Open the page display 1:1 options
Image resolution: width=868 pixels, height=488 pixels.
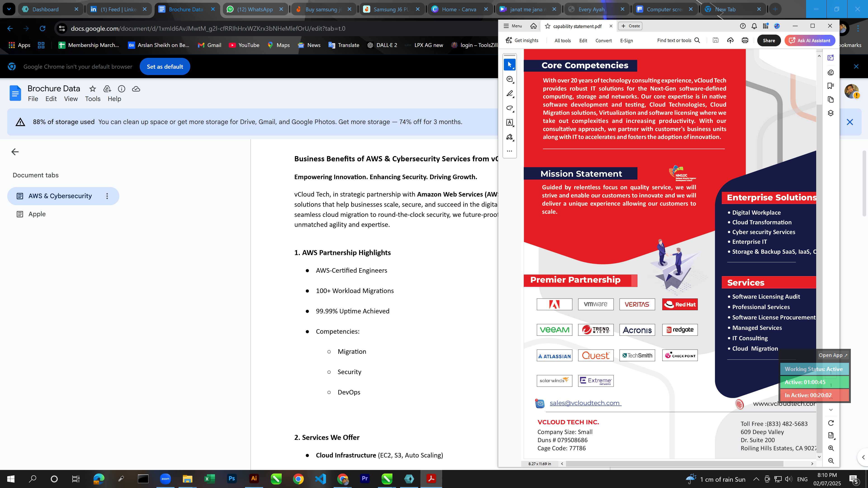(831, 435)
